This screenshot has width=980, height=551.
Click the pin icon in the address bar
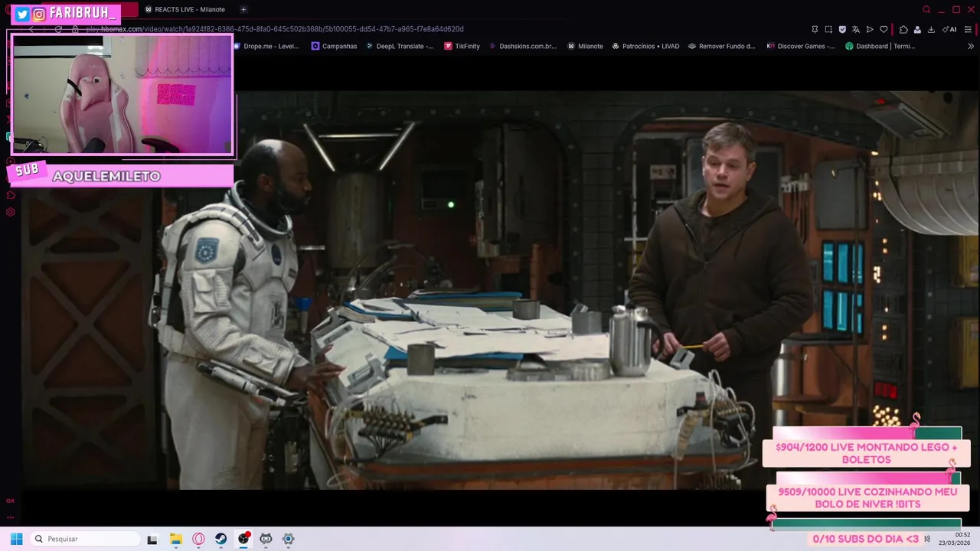(x=815, y=29)
